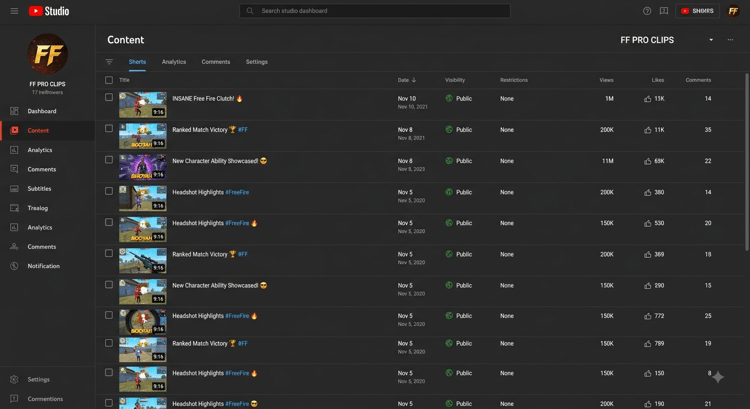Sort by the Likes column header
The height and width of the screenshot is (409, 750).
[x=658, y=80]
